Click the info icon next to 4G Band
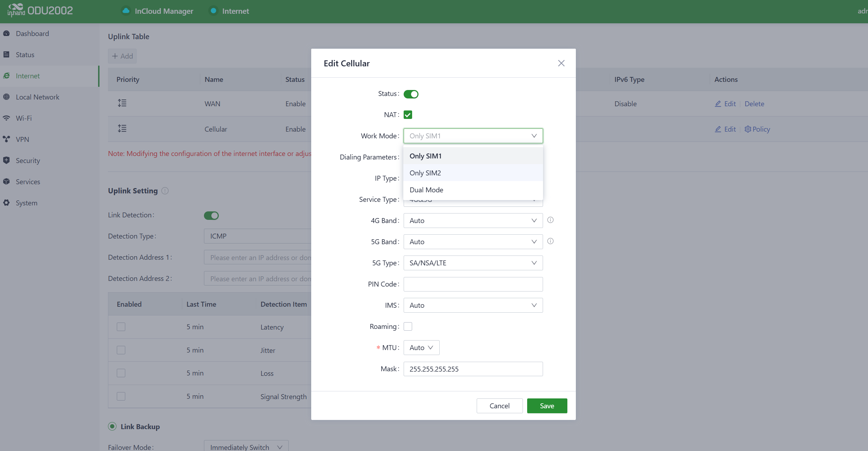This screenshot has height=451, width=868. [x=550, y=220]
